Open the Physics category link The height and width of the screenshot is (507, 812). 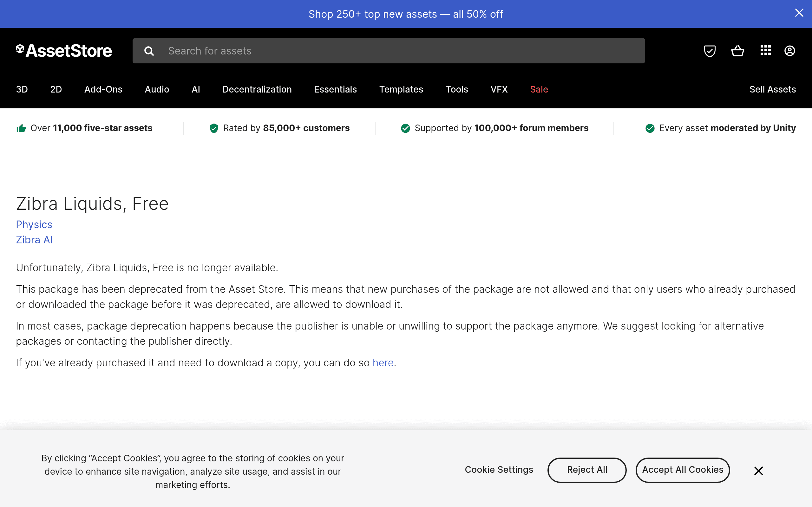34,224
